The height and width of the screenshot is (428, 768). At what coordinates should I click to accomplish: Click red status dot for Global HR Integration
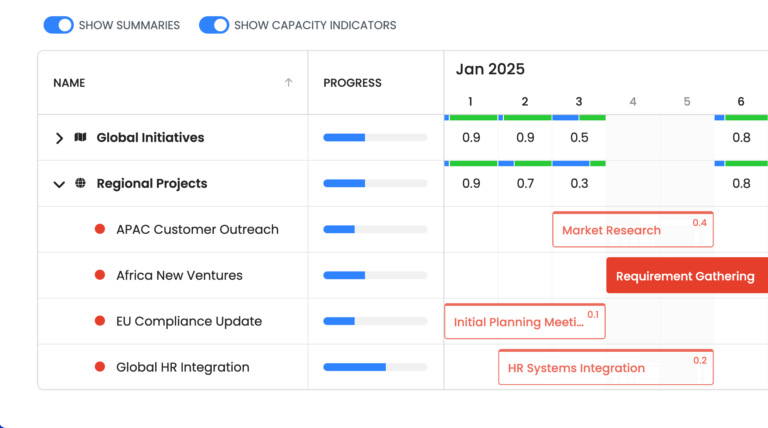(x=100, y=367)
